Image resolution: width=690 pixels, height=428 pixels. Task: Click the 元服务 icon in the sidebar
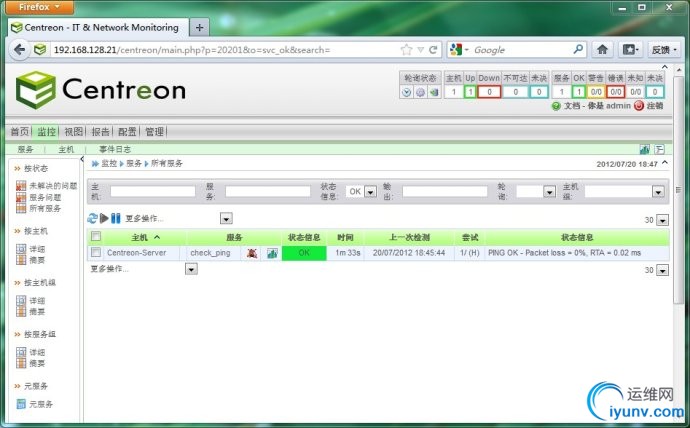pos(21,404)
